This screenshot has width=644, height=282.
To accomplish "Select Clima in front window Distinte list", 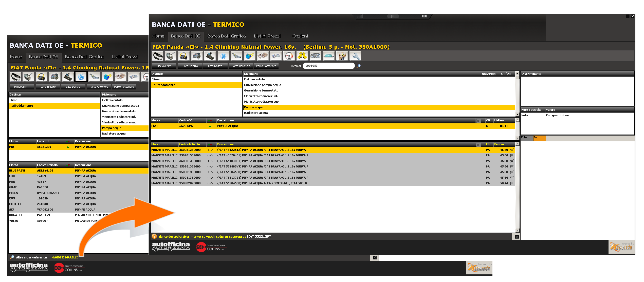I will coord(196,79).
